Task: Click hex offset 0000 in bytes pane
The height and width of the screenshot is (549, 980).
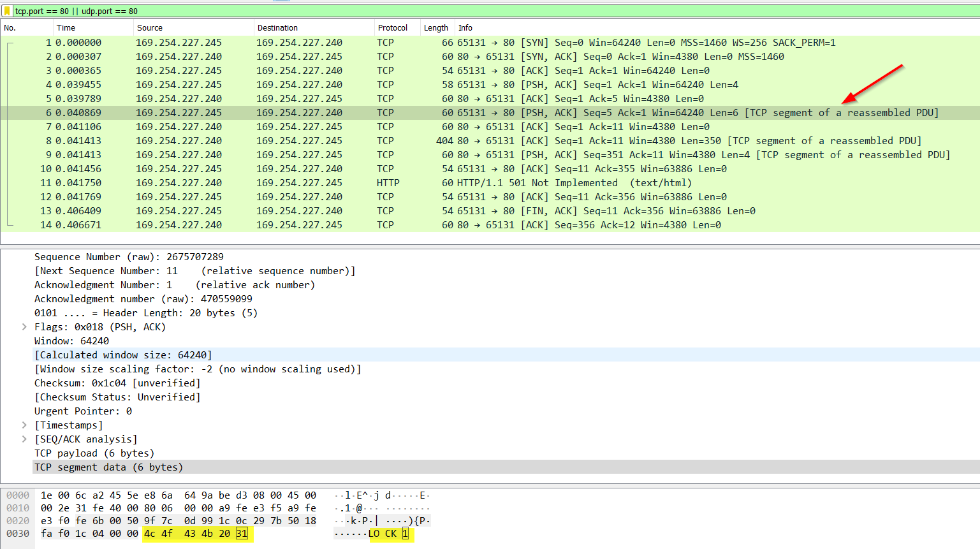Action: tap(18, 495)
